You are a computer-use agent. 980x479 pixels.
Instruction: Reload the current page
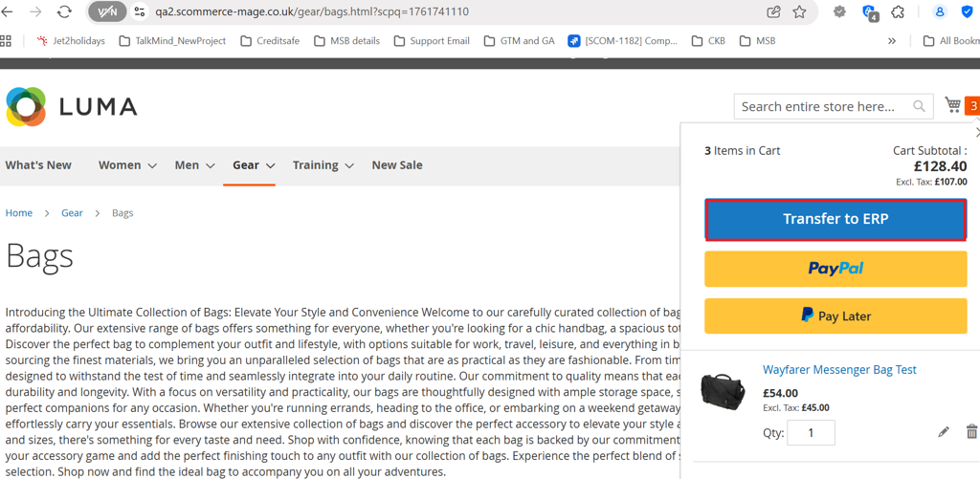click(64, 11)
